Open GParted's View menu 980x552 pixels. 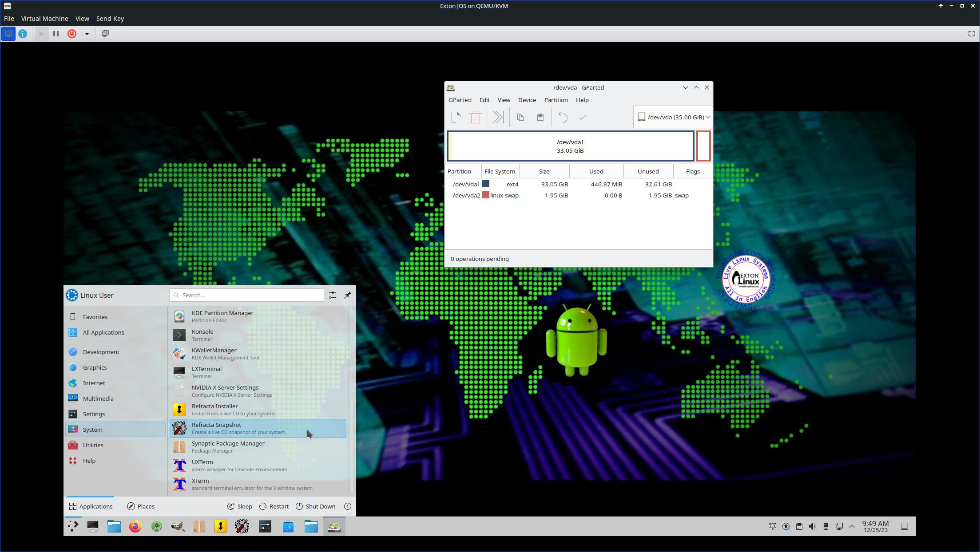pyautogui.click(x=504, y=100)
